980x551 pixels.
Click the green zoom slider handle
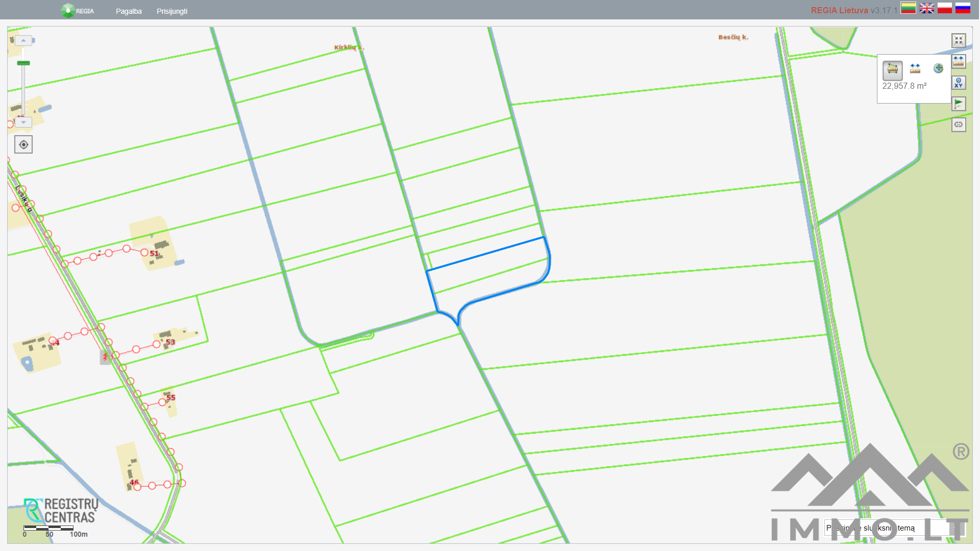[x=23, y=63]
